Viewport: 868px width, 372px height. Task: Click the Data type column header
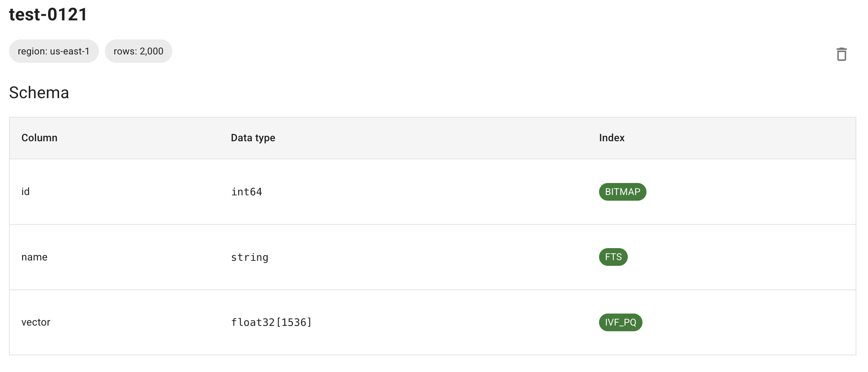pyautogui.click(x=253, y=138)
